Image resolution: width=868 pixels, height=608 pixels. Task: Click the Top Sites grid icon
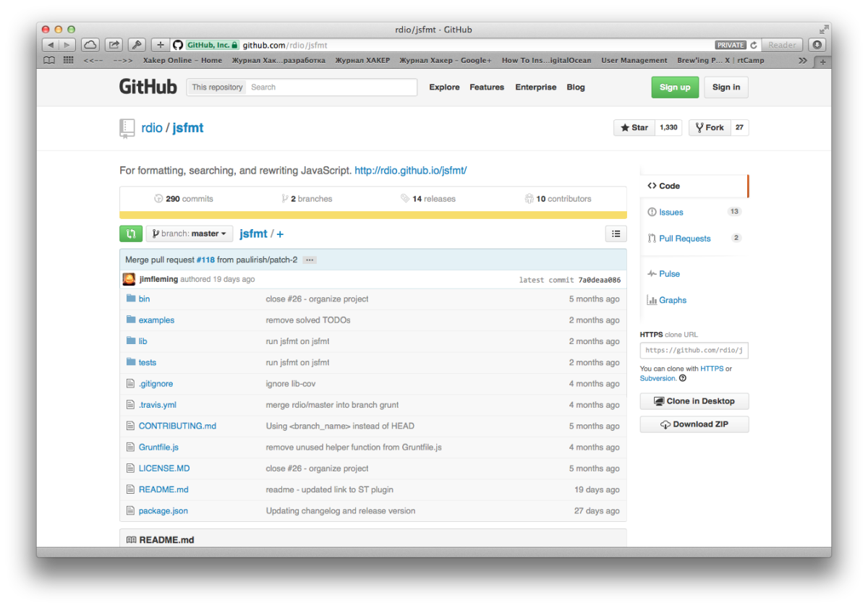point(69,61)
